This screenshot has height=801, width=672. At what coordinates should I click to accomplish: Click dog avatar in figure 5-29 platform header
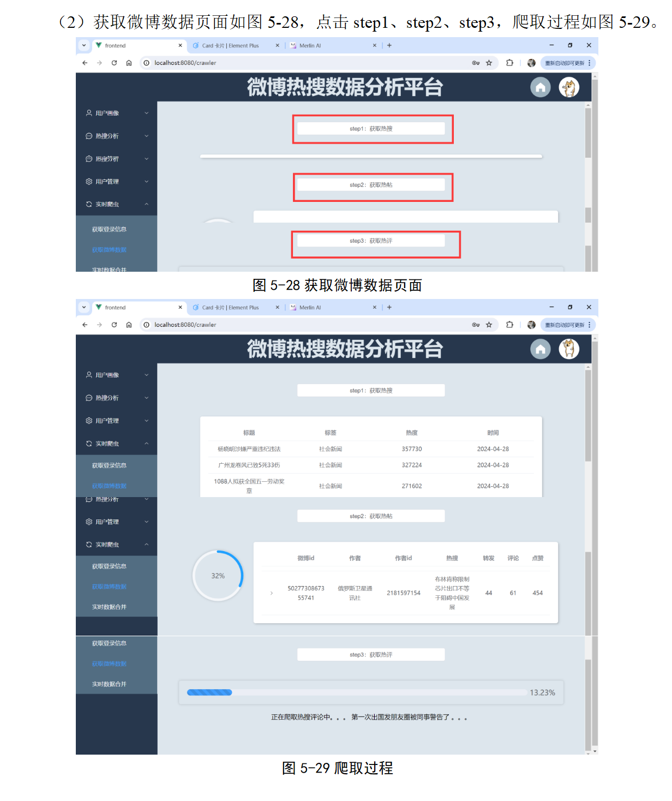(x=569, y=349)
